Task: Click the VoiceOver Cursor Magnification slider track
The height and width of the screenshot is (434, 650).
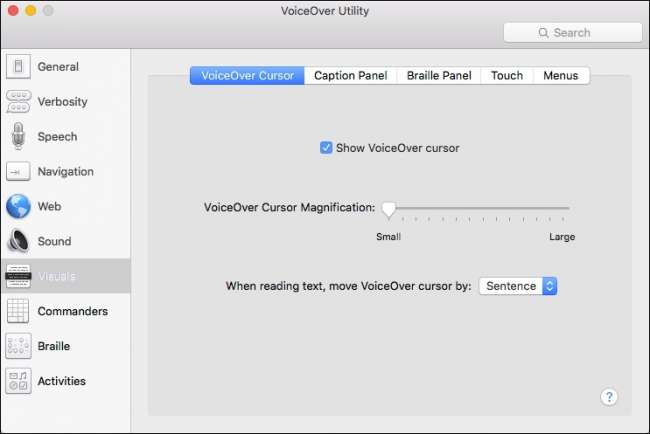Action: tap(478, 208)
